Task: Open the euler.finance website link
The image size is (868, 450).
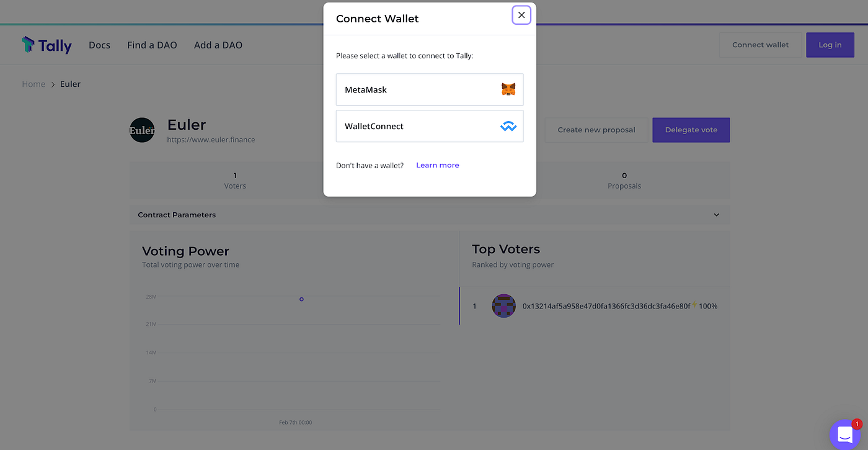Action: click(x=211, y=140)
